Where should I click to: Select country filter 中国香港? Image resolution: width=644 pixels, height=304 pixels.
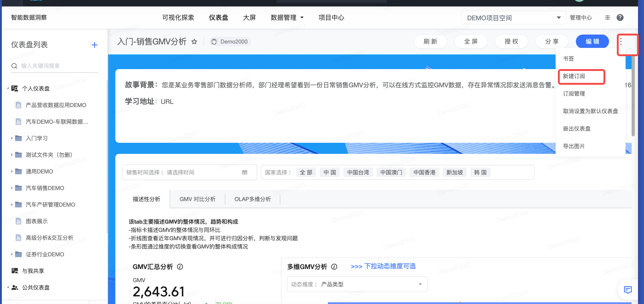tap(424, 172)
